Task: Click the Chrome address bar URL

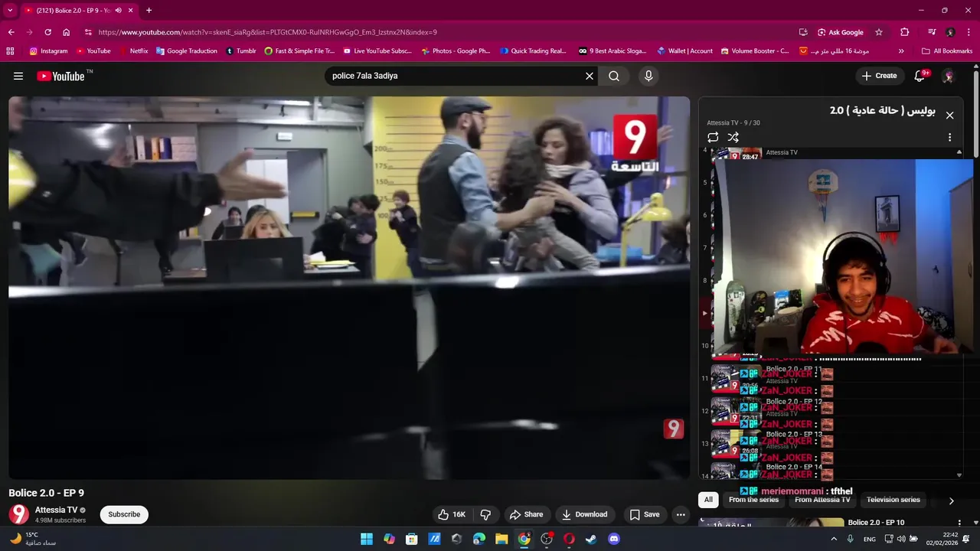Action: 268,32
